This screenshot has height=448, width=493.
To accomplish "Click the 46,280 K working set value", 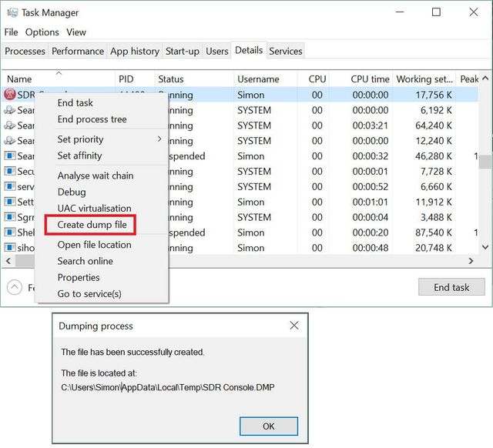I will click(434, 155).
